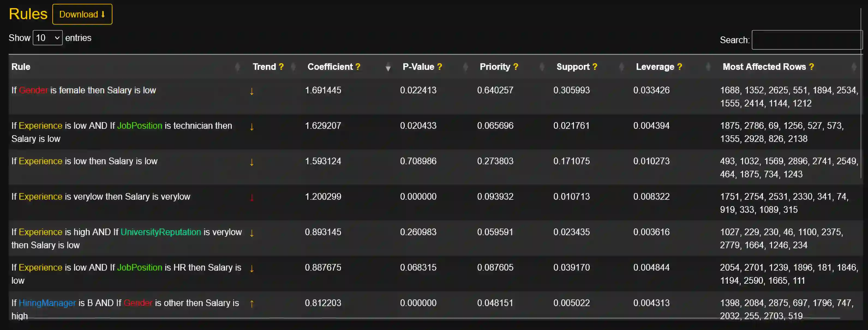868x330 pixels.
Task: Click upward trend arrow in HiringManager rule row
Action: pos(251,304)
